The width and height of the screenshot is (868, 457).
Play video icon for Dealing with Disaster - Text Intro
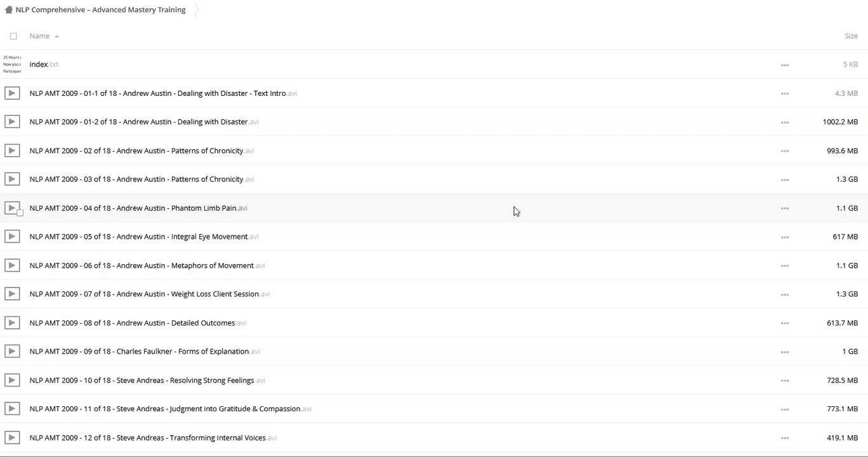11,93
